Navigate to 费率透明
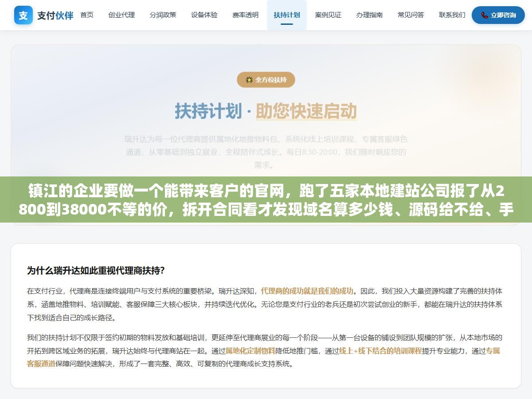Viewport: 532px width, 399px height. (x=246, y=15)
